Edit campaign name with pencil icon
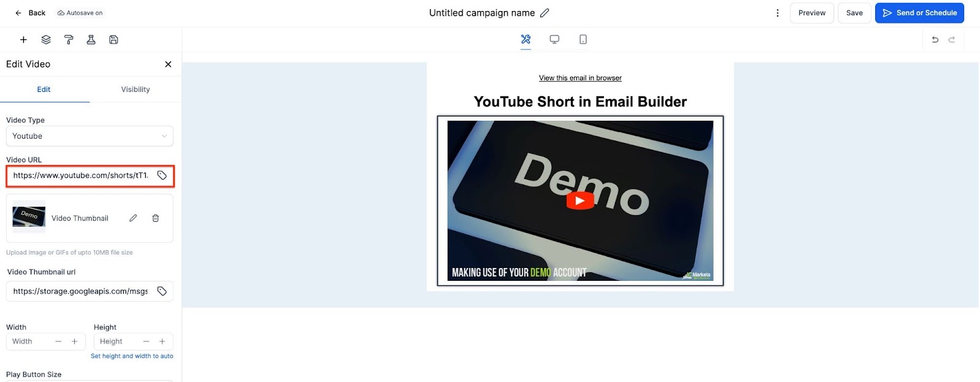Viewport: 980px width, 382px height. (545, 13)
